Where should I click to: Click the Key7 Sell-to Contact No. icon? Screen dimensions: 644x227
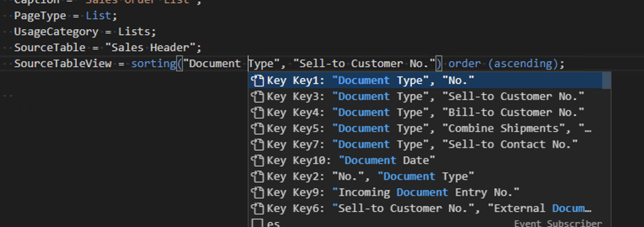(258, 144)
